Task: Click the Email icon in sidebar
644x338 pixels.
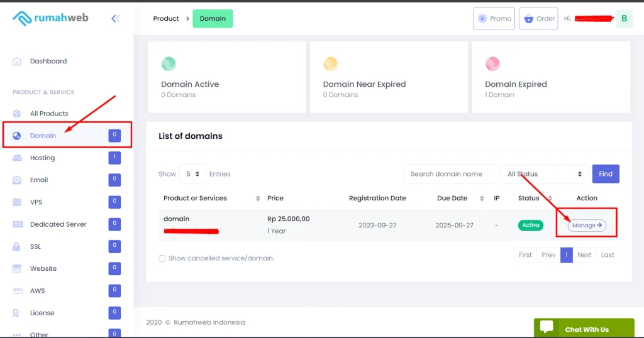Action: pos(17,180)
